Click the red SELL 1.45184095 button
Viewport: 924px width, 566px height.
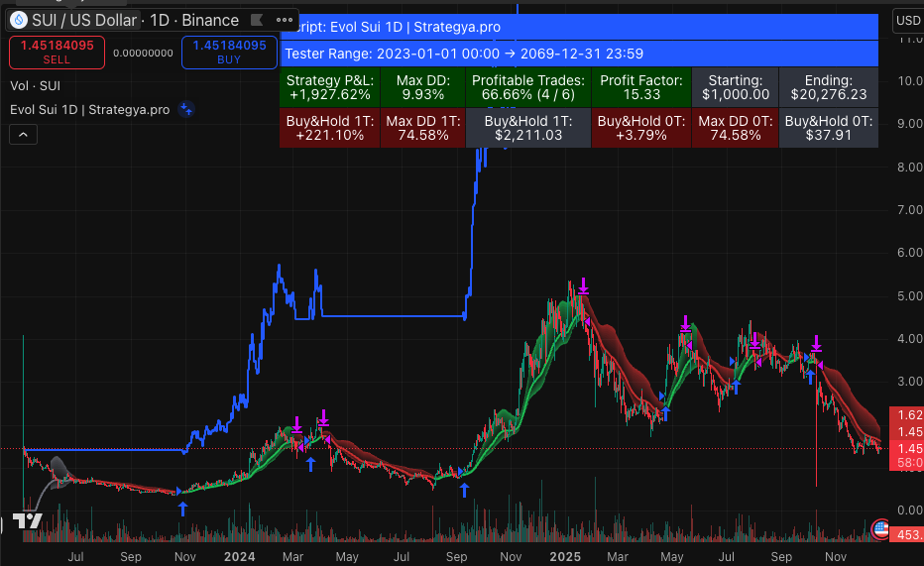coord(57,53)
